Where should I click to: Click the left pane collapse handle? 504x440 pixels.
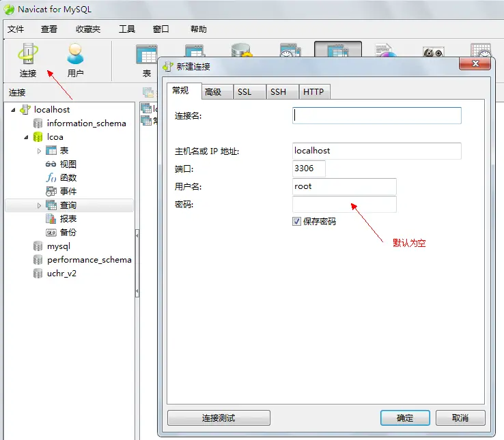coord(137,263)
